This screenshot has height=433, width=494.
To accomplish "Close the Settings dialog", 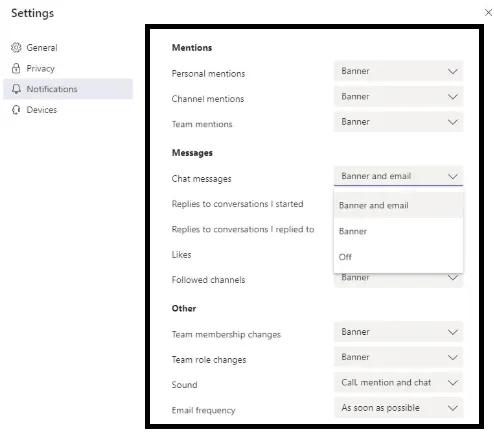I will (x=488, y=13).
